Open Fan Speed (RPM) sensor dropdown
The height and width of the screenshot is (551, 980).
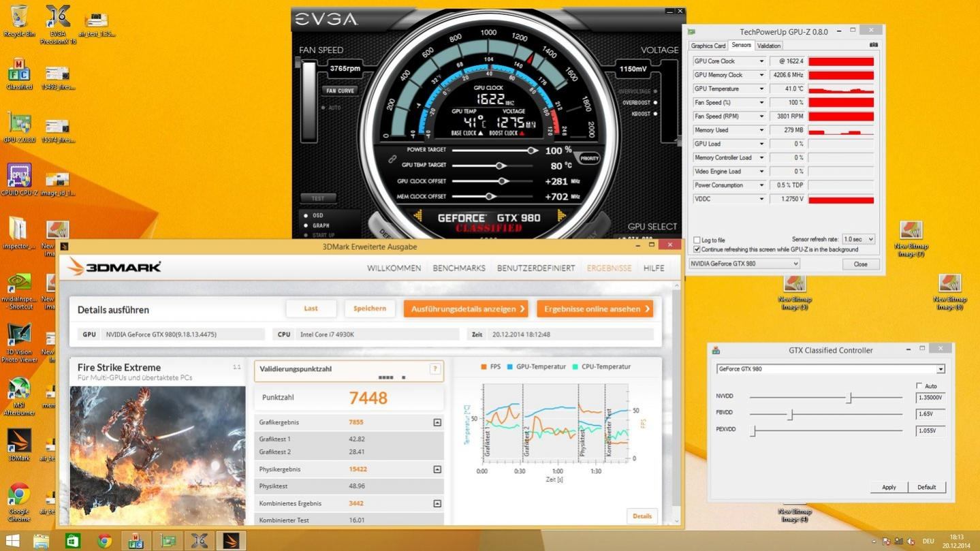point(761,116)
